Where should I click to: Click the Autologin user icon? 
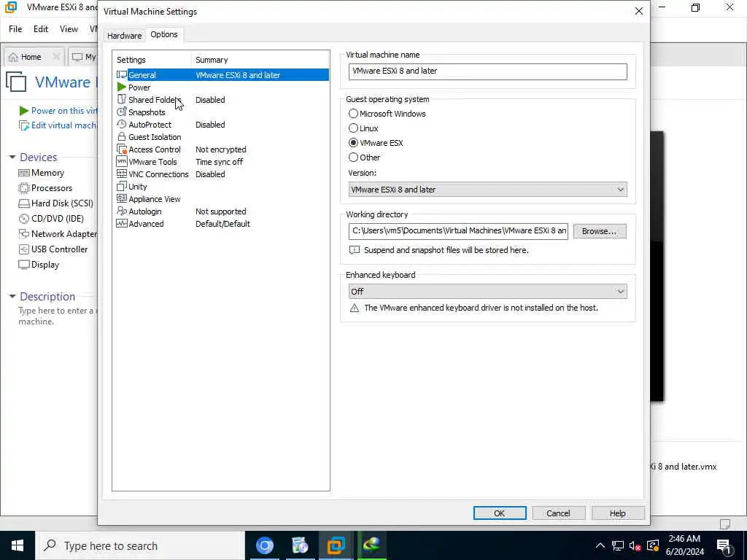[122, 211]
